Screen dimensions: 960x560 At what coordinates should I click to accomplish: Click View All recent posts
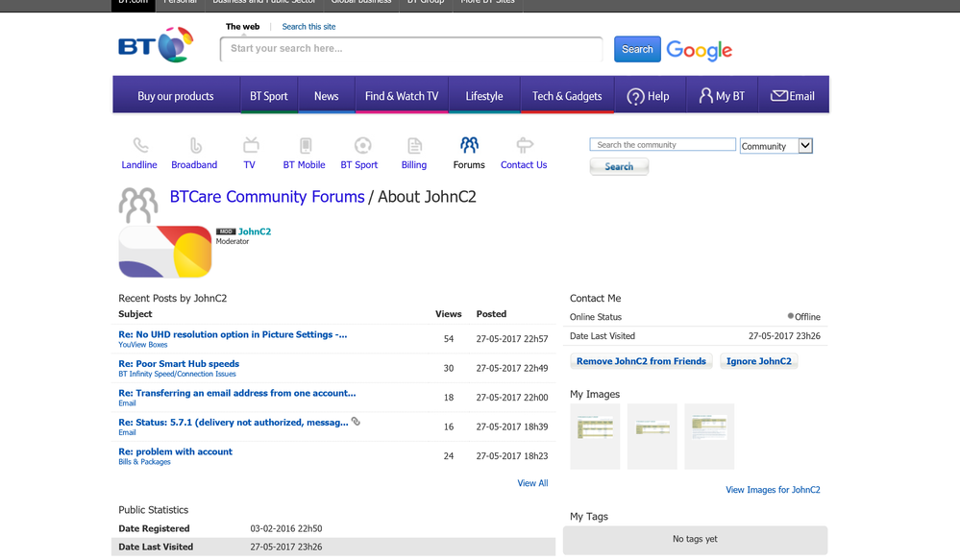tap(532, 483)
